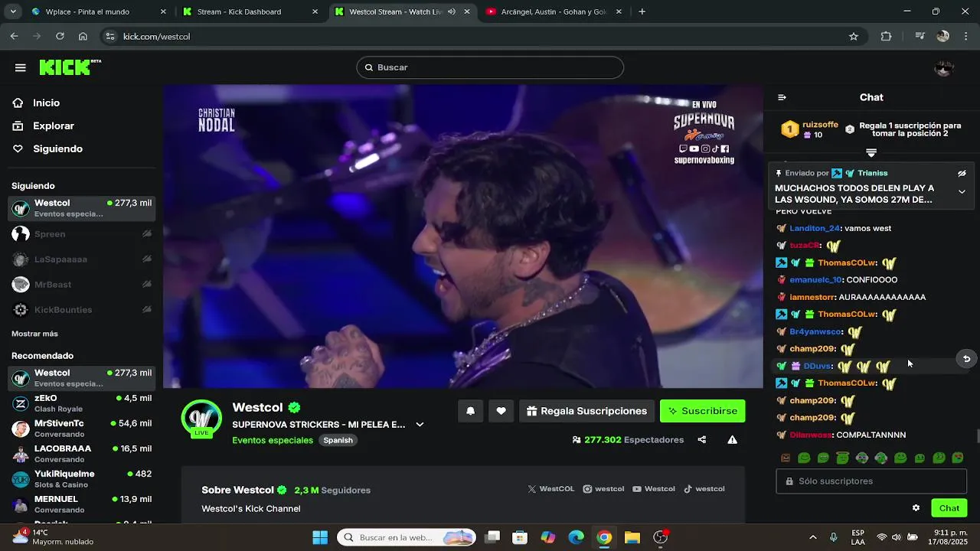Click the Sólo suscriptores chat input

(871, 481)
